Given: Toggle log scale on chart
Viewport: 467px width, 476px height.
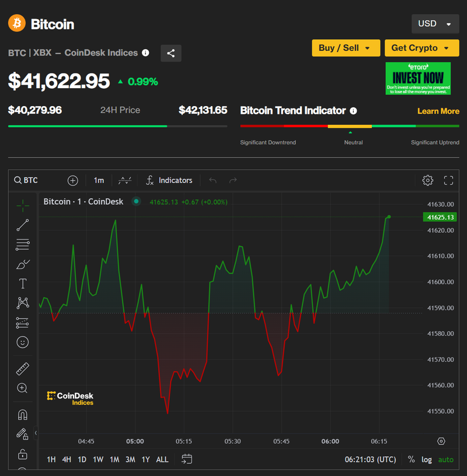Looking at the screenshot, I should tap(427, 460).
